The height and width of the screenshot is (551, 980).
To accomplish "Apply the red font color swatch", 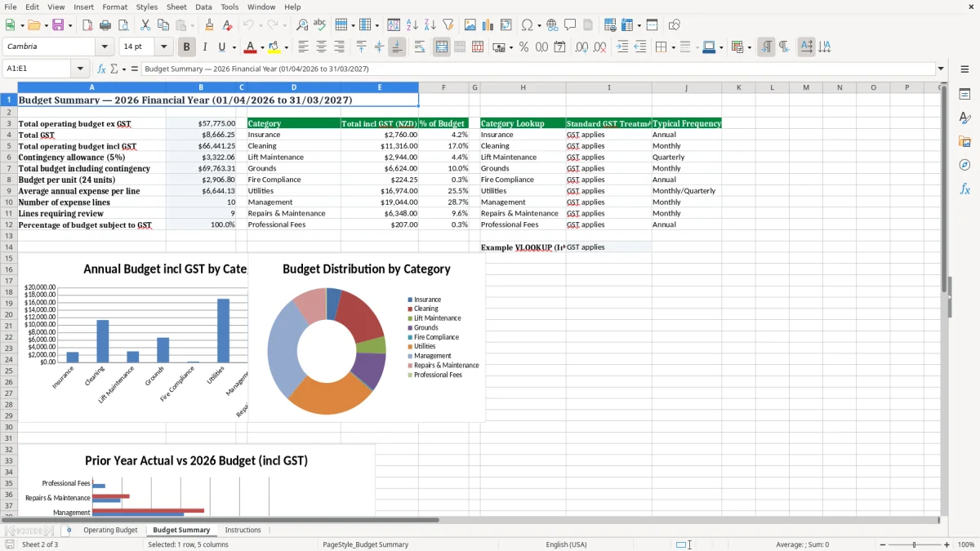I will 251,47.
